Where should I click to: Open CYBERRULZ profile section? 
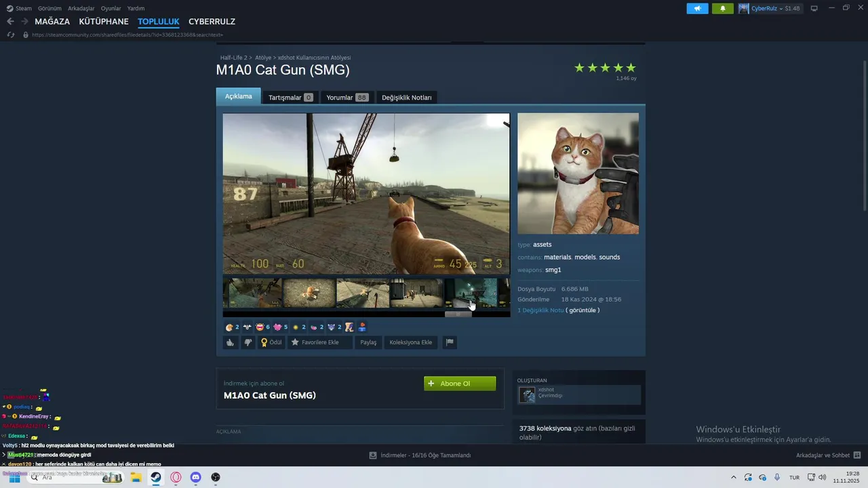point(212,22)
